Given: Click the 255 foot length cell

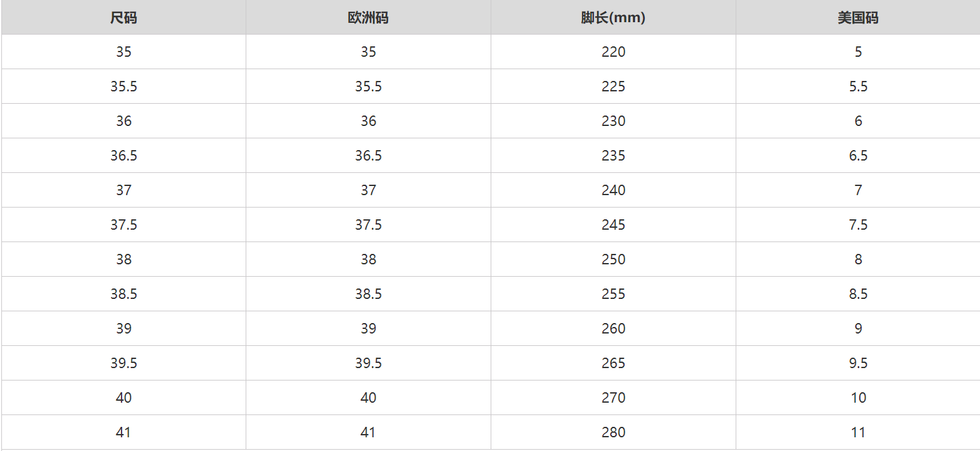Looking at the screenshot, I should [613, 294].
